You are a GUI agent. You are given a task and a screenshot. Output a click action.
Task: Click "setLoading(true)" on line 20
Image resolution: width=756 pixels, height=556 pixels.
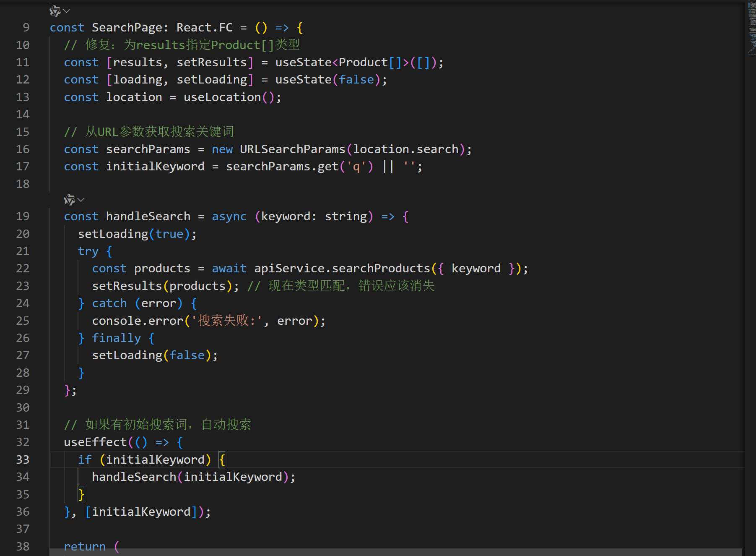coord(134,234)
